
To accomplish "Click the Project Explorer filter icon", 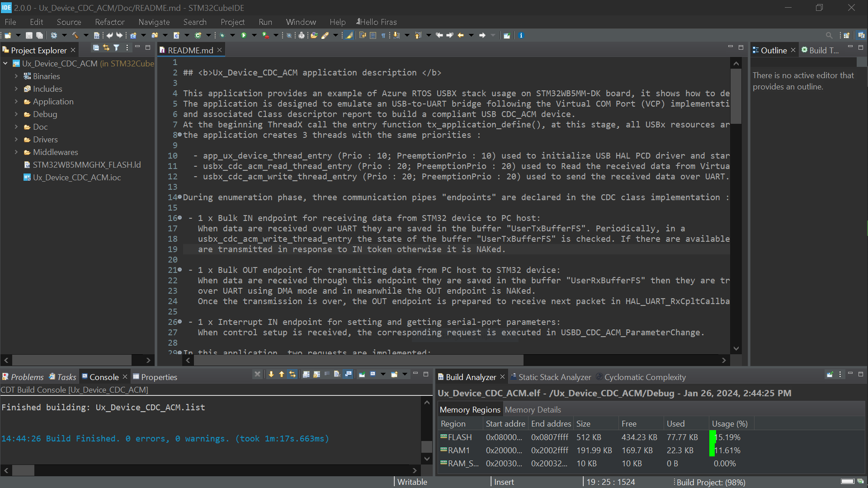I will [x=116, y=48].
